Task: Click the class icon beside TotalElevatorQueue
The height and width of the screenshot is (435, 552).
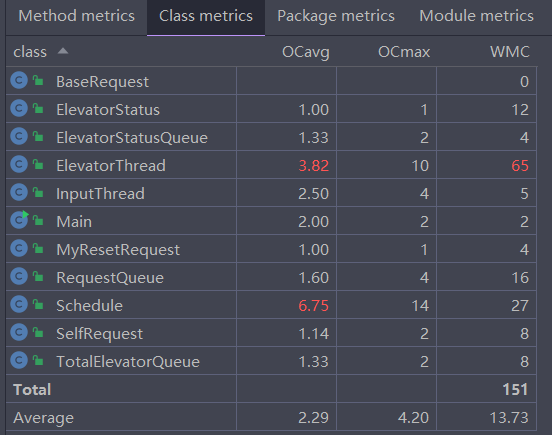Action: pyautogui.click(x=19, y=360)
